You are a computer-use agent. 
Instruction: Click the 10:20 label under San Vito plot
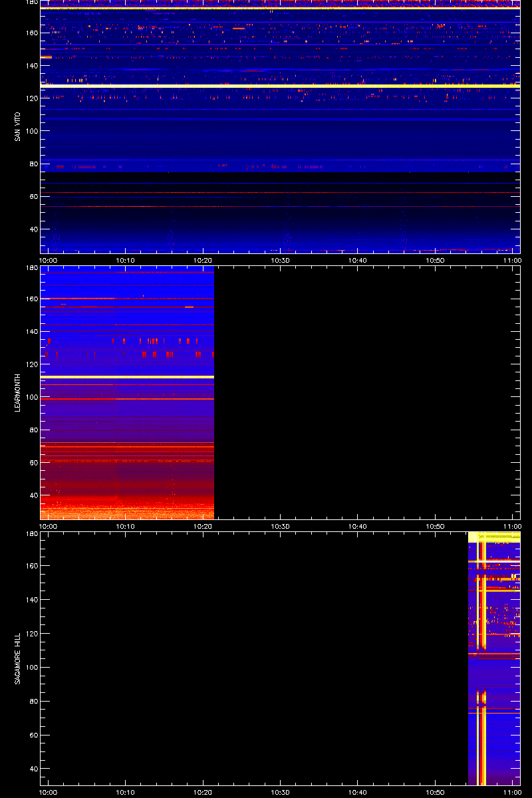coord(203,261)
